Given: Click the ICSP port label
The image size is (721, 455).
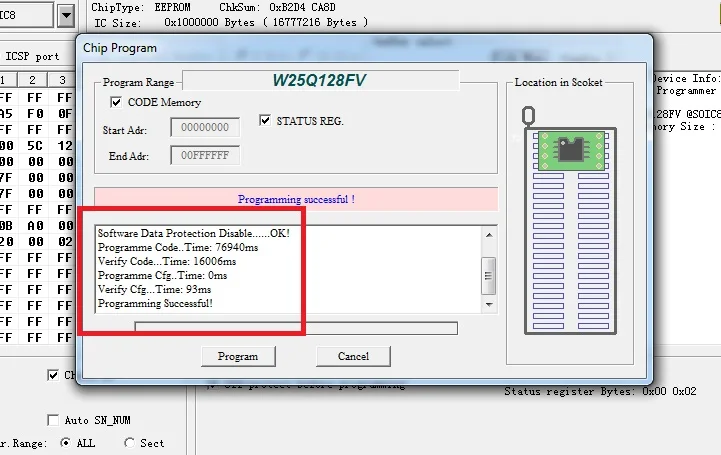Looking at the screenshot, I should click(32, 57).
